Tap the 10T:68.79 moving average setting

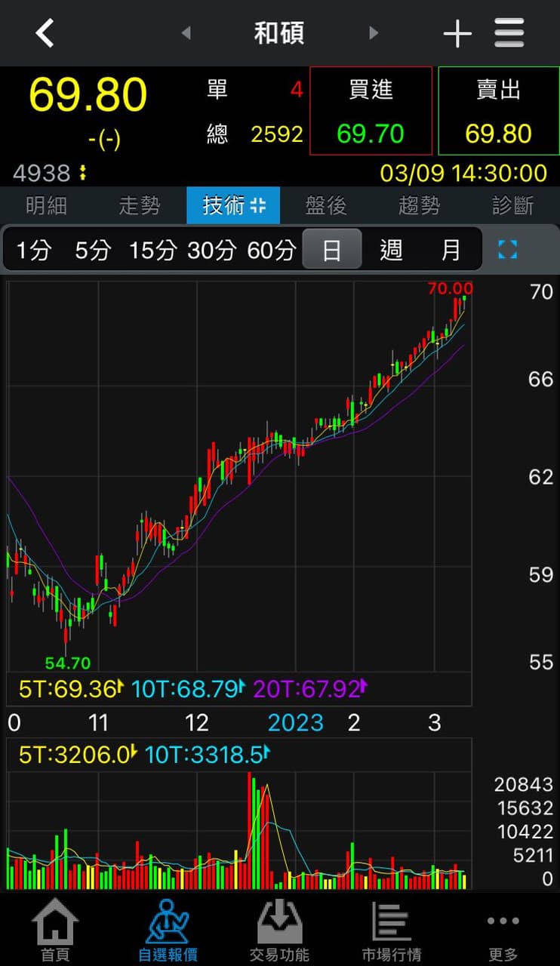[189, 688]
